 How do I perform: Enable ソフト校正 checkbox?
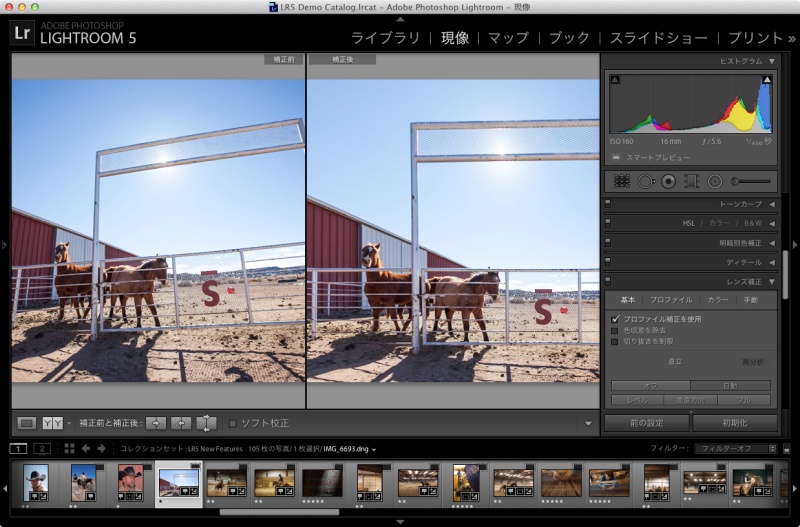pos(233,423)
